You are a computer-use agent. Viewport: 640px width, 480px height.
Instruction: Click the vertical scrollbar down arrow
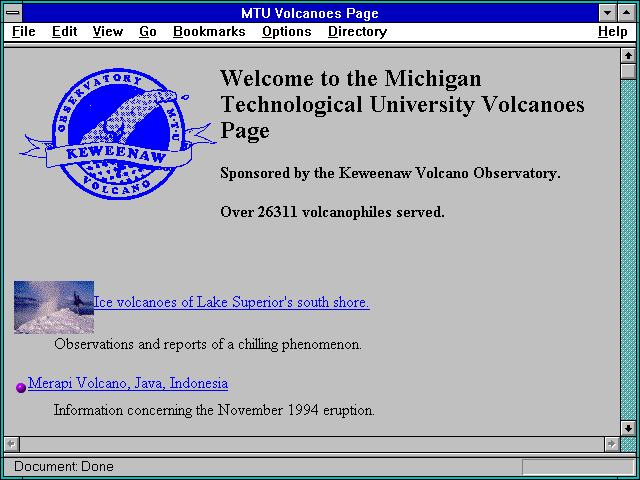(x=628, y=429)
